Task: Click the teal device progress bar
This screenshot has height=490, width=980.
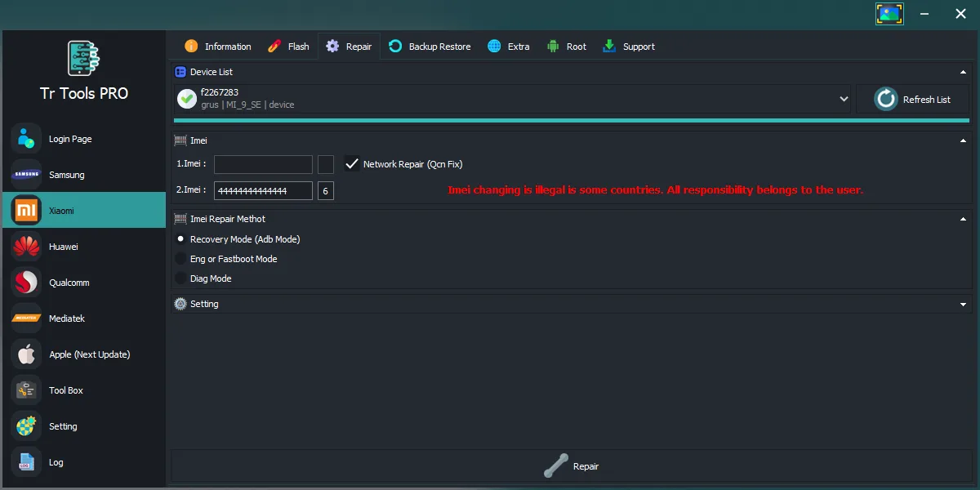Action: tap(572, 120)
